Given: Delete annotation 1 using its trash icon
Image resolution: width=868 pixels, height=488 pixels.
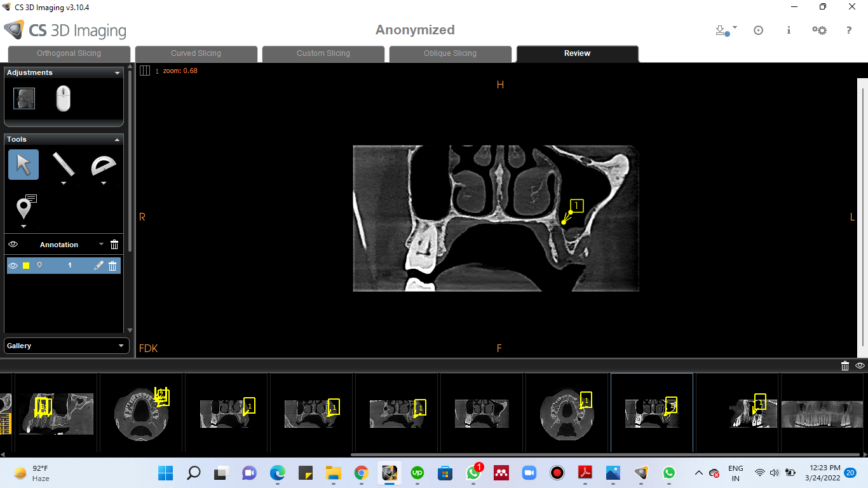Looking at the screenshot, I should point(112,266).
